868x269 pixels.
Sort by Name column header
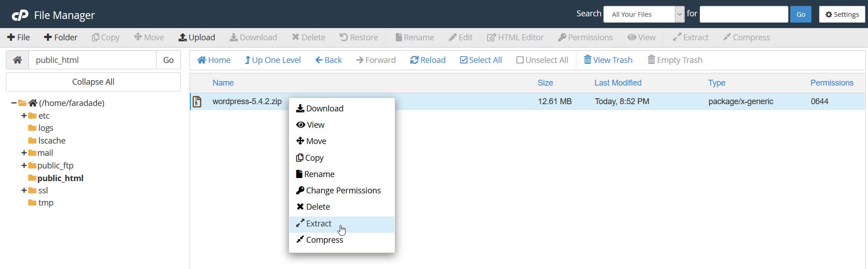coord(223,83)
